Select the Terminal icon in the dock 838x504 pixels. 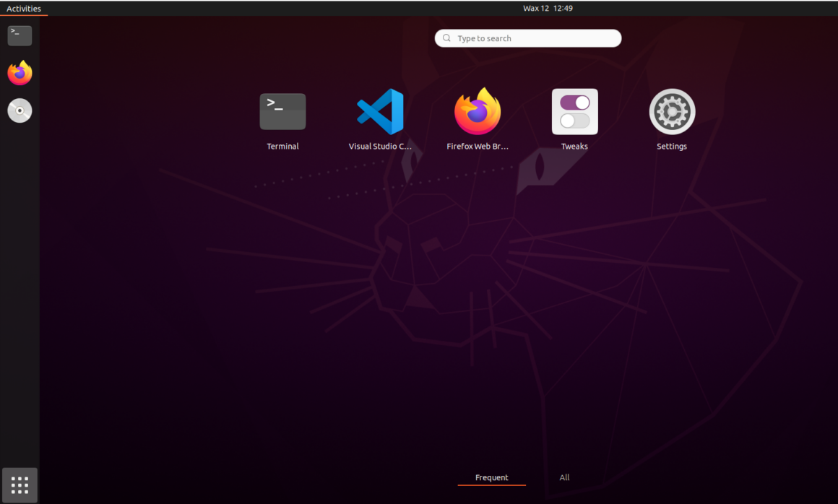20,35
